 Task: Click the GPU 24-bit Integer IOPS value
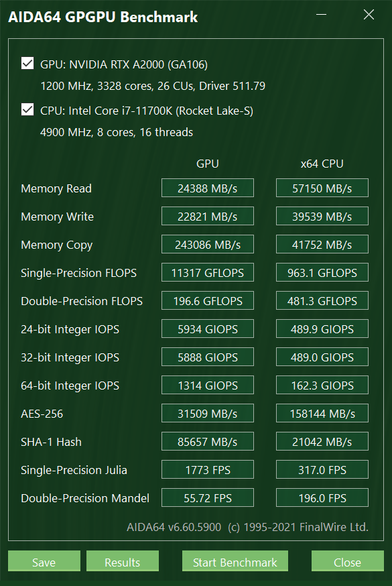tap(207, 329)
